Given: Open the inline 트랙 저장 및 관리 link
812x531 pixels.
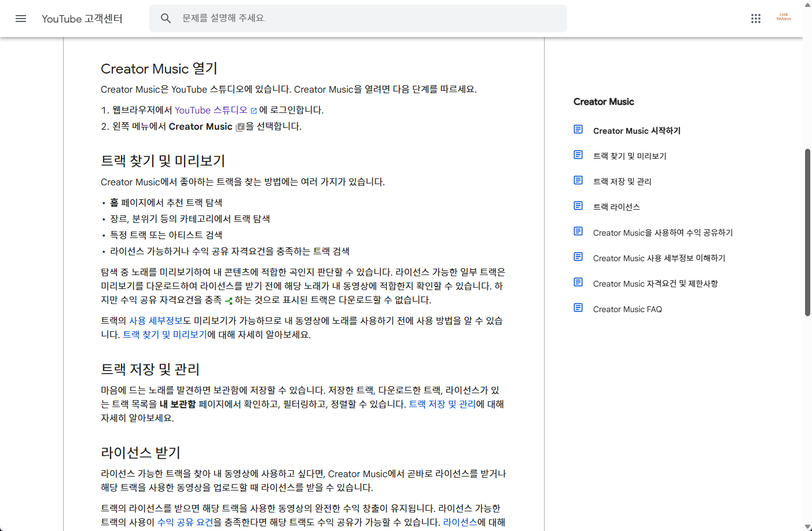Looking at the screenshot, I should [442, 404].
